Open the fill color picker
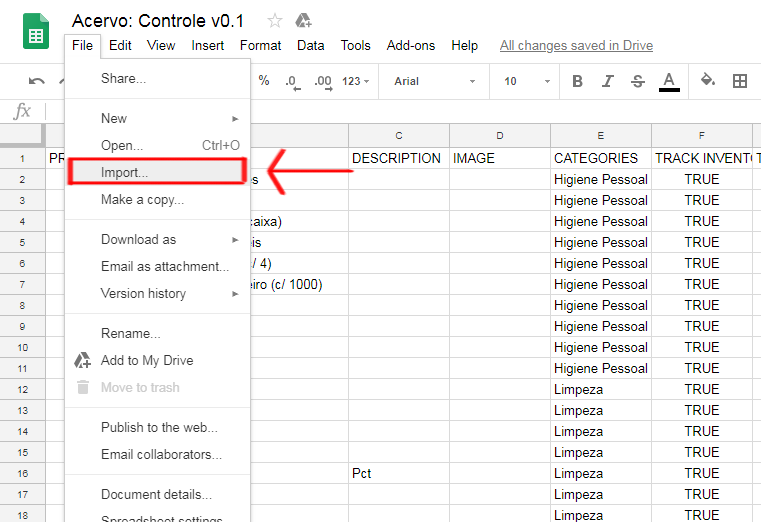This screenshot has width=761, height=522. click(708, 81)
